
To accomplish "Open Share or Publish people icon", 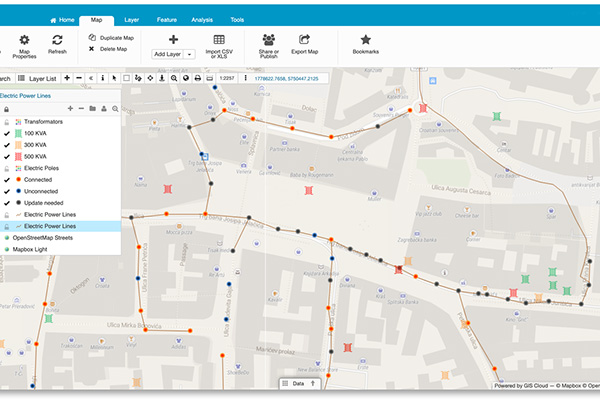I will (269, 39).
